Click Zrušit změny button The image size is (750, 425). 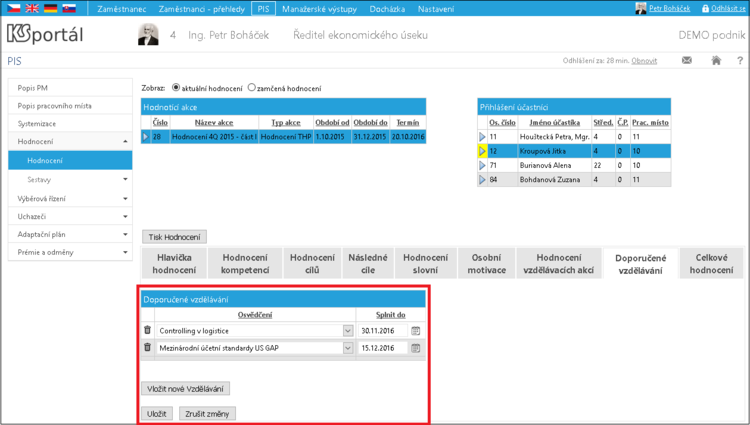point(207,414)
